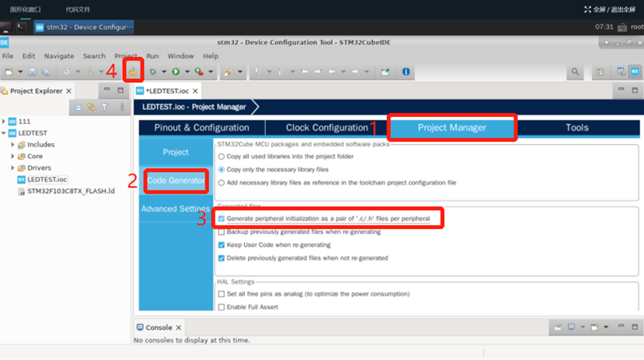644x360 pixels.
Task: Click the Information blue i icon
Action: click(x=406, y=72)
